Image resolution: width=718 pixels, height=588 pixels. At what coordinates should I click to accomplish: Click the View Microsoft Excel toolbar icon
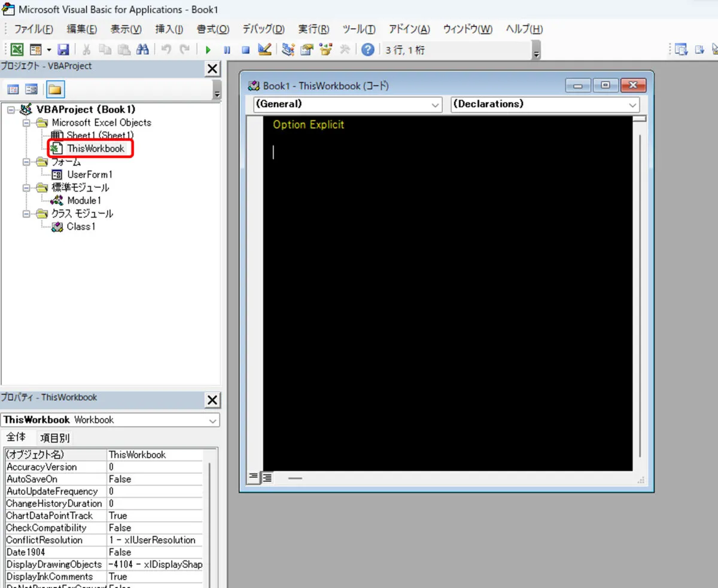17,50
